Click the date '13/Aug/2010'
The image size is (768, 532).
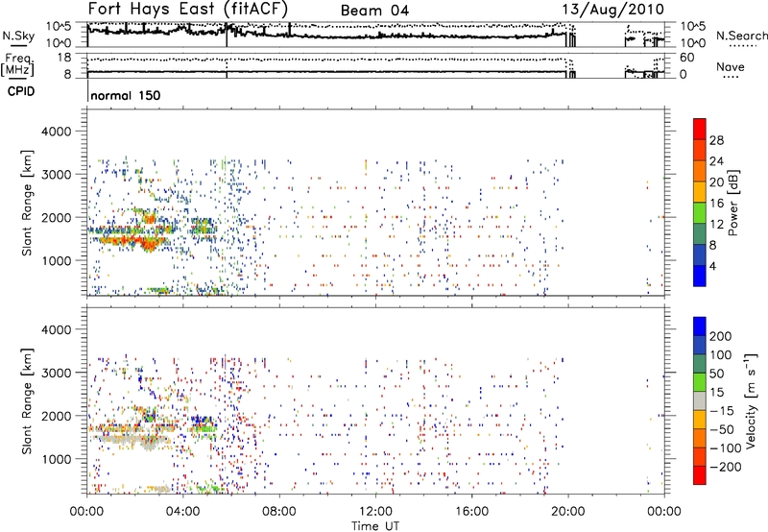[612, 10]
